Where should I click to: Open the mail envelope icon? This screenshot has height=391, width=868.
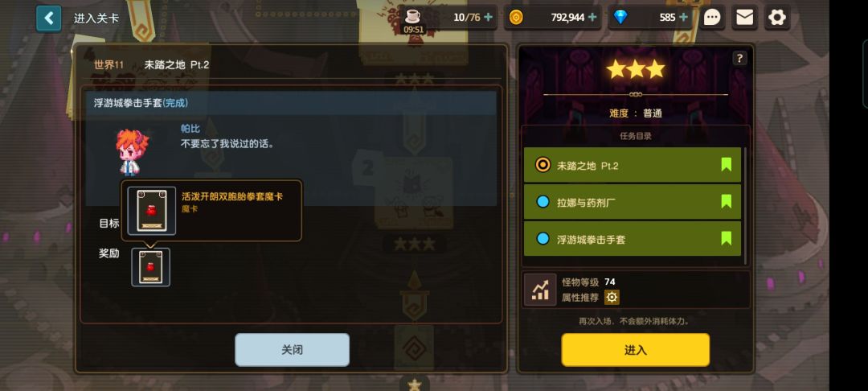744,18
